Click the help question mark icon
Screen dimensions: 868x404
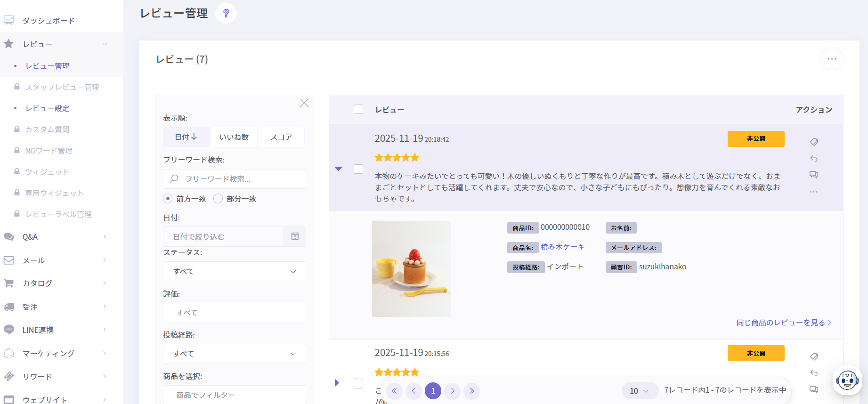pos(226,13)
